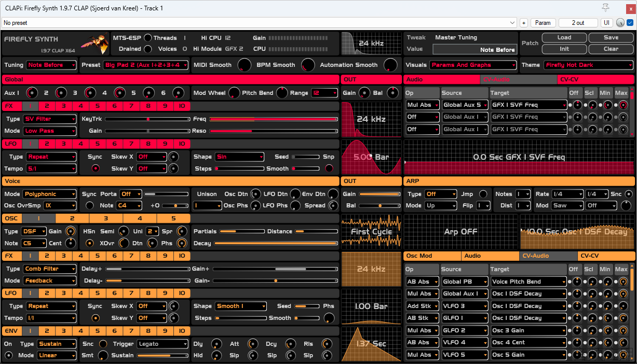This screenshot has height=364, width=637.
Task: Click the oscillator Gain knob
Action: click(70, 231)
